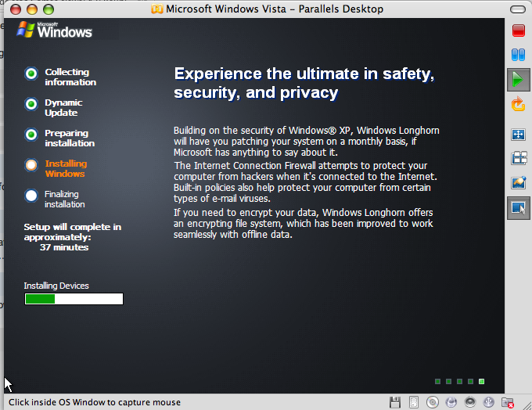Click the red Stop virtual machine icon
Screen dimensions: 532x410
coord(519,31)
